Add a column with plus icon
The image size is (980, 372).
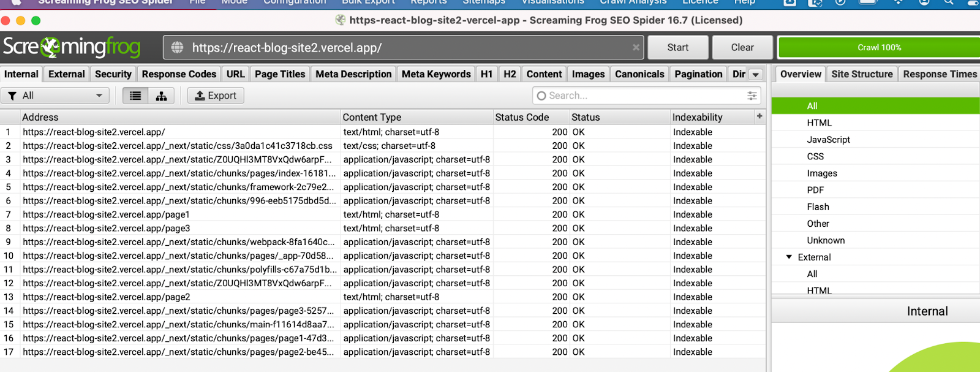click(x=759, y=116)
